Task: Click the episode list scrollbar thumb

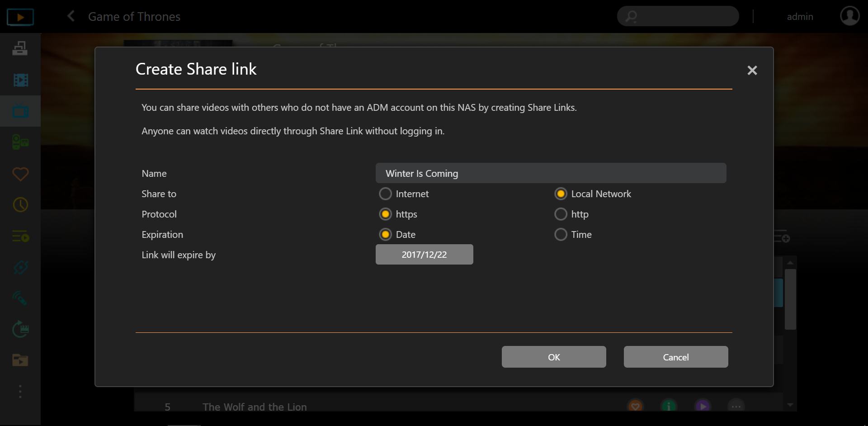Action: [790, 299]
